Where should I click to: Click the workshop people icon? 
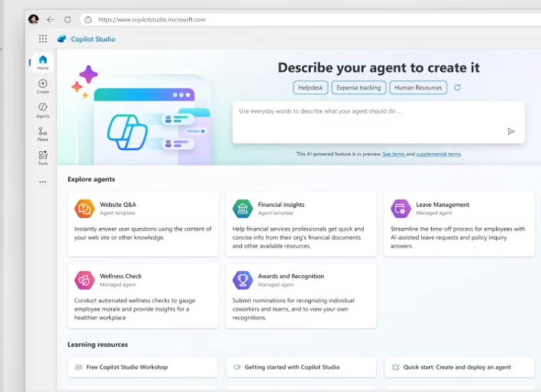point(79,367)
